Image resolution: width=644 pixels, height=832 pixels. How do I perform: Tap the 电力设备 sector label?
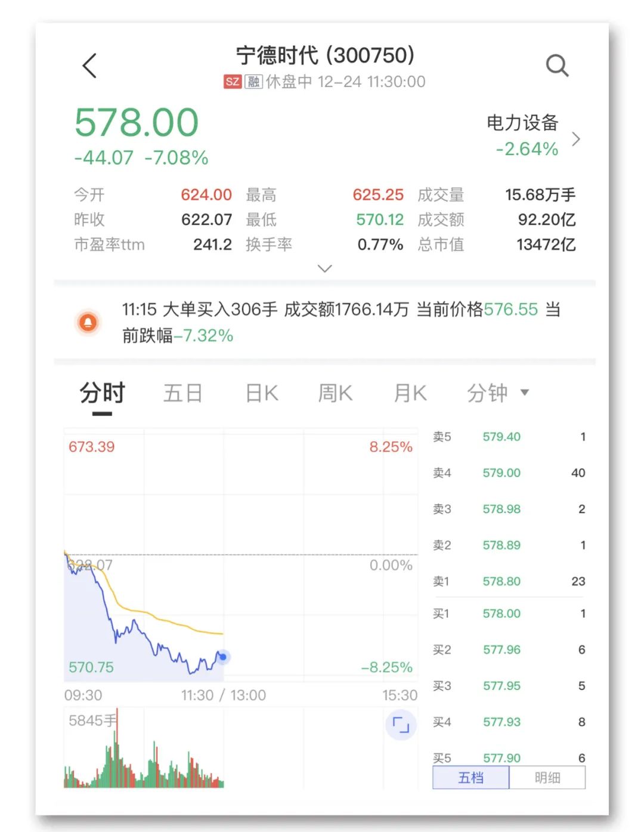pos(522,123)
